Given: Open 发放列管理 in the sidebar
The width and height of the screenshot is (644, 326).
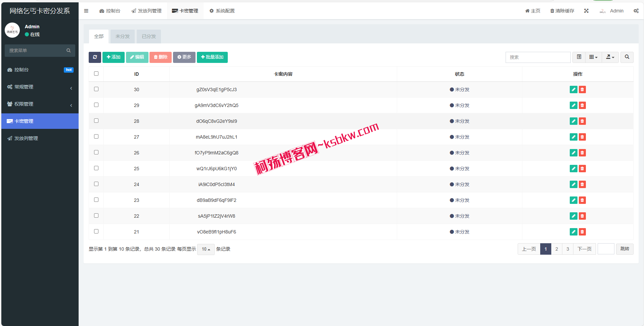Looking at the screenshot, I should (x=40, y=138).
